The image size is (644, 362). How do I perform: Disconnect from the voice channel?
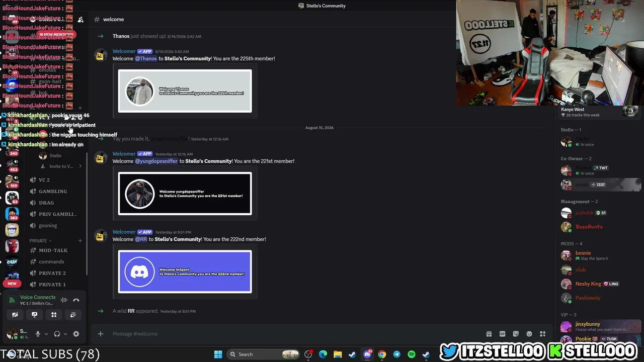(76, 300)
